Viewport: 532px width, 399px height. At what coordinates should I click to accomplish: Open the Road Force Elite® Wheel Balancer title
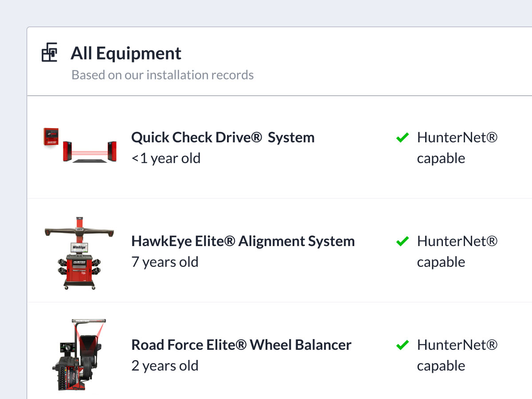tap(241, 345)
